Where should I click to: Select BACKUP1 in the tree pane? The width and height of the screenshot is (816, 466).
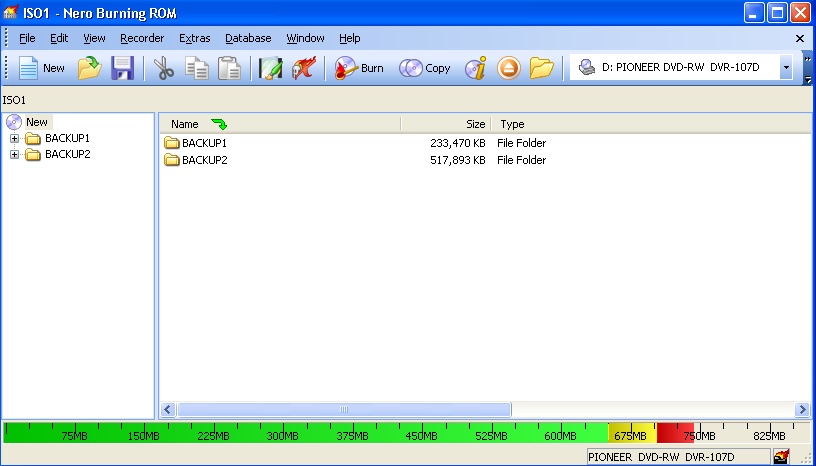click(68, 138)
